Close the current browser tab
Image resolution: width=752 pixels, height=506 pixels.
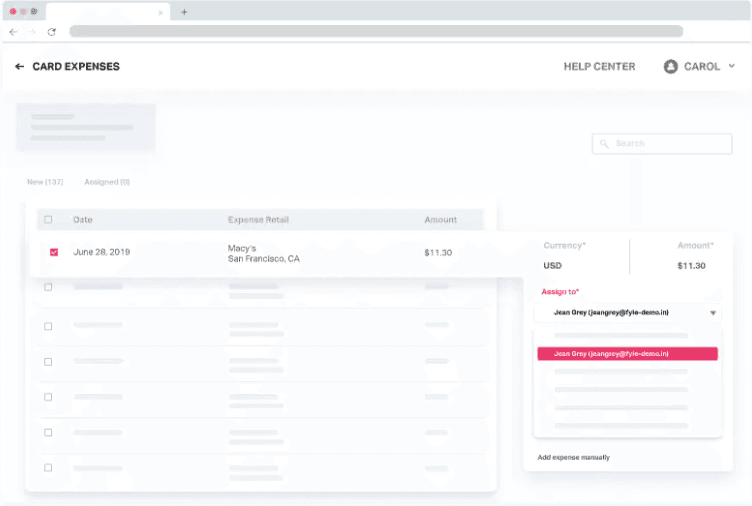tap(160, 13)
